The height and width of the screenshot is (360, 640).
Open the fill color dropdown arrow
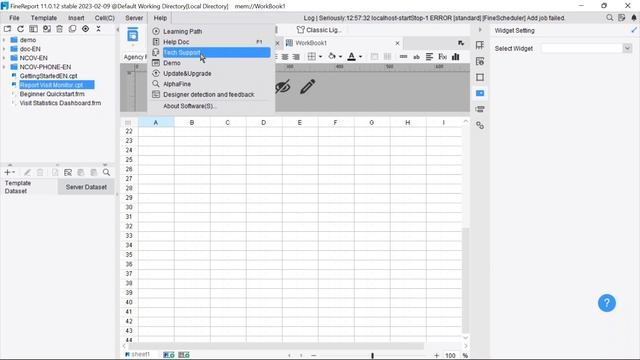point(340,57)
